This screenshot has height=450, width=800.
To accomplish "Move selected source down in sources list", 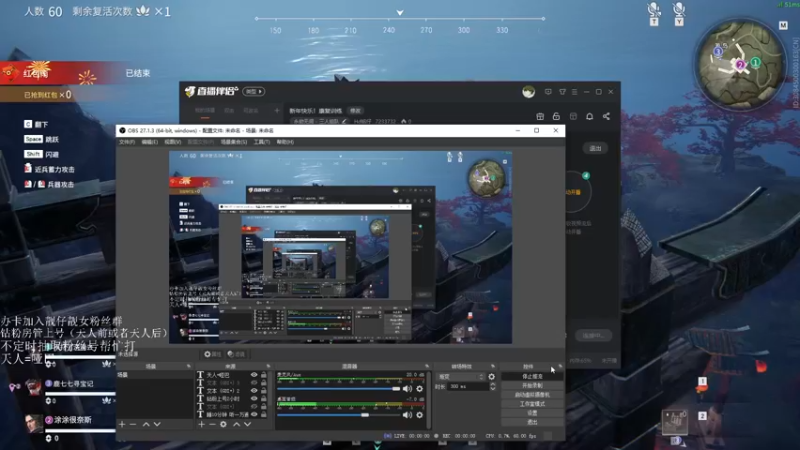I will pos(247,424).
